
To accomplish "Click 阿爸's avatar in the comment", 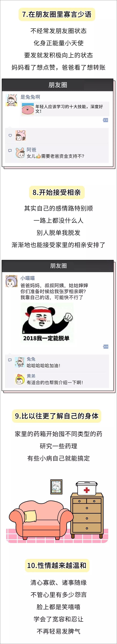I will 20,153.
